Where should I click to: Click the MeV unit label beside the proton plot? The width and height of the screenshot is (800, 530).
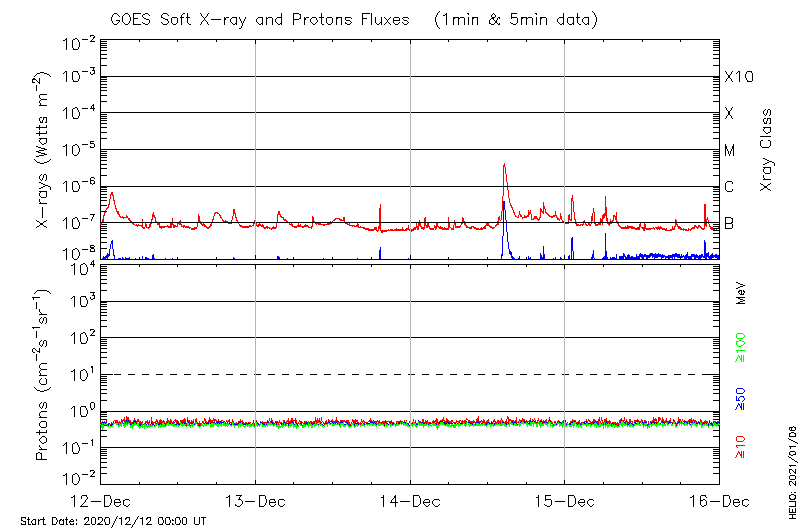click(x=741, y=292)
